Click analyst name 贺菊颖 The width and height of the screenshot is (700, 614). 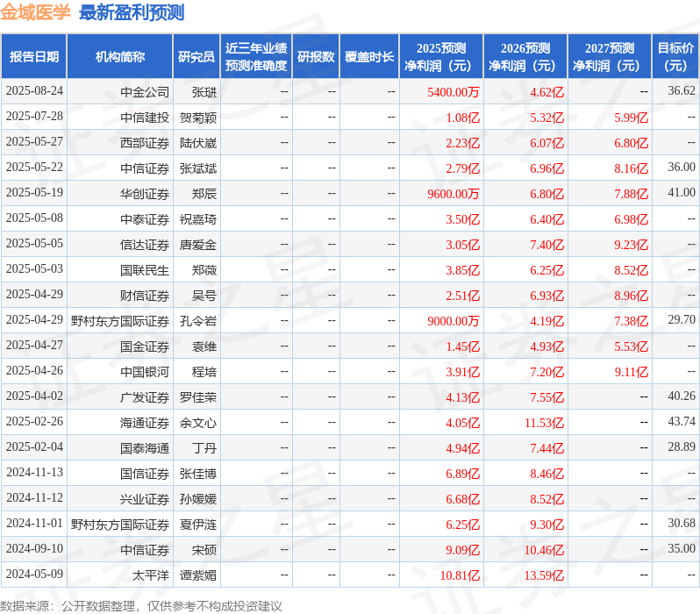pyautogui.click(x=197, y=118)
